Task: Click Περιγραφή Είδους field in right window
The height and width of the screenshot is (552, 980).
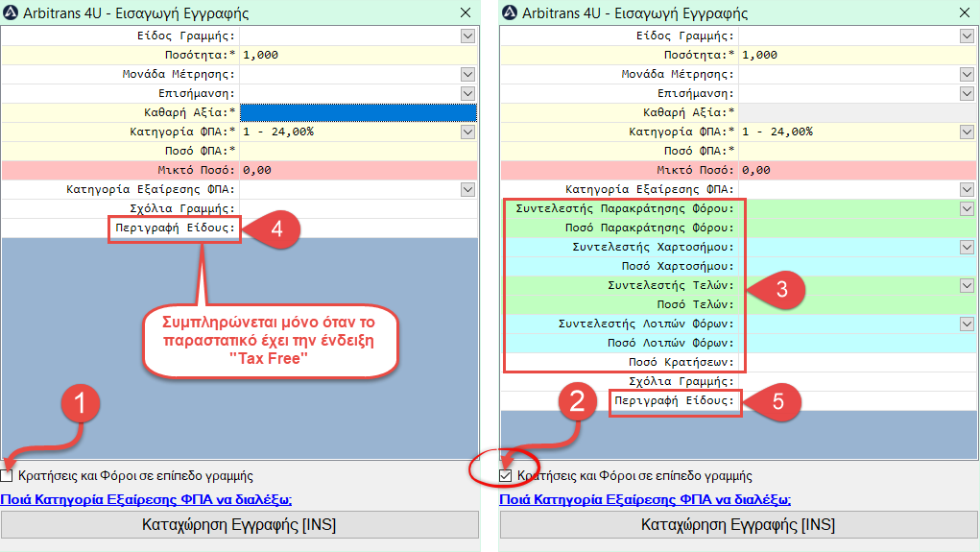Action: pos(857,400)
